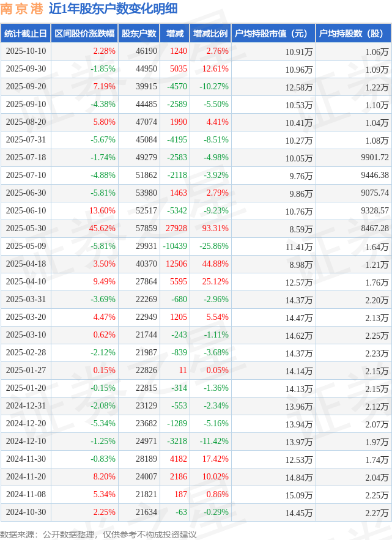Image resolution: width=392 pixels, height=540 pixels.
Task: Click the 增减比例 column header
Action: click(x=209, y=34)
